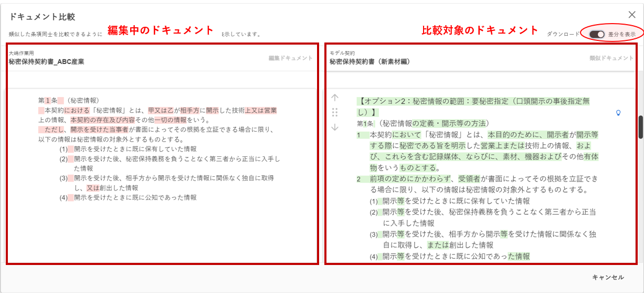Click the 大嶋作業用 folder label
The width and height of the screenshot is (644, 297).
(20, 54)
